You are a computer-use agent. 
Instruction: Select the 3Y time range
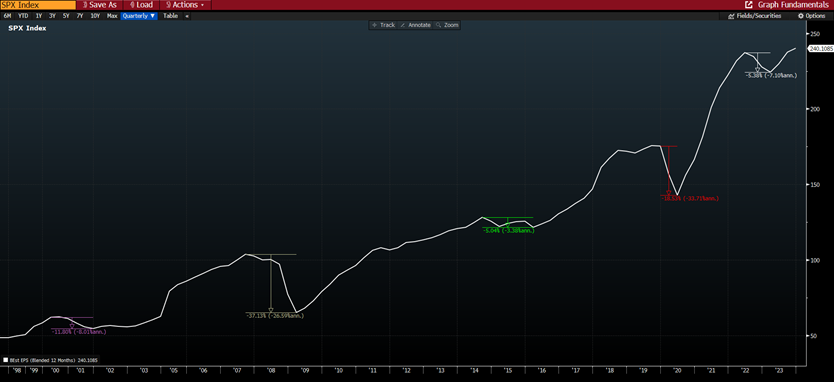point(52,16)
